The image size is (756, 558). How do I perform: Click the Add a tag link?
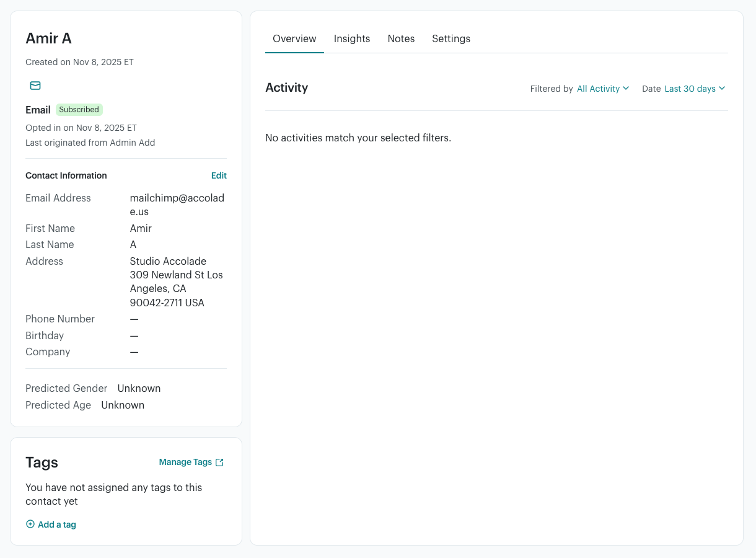pyautogui.click(x=56, y=525)
